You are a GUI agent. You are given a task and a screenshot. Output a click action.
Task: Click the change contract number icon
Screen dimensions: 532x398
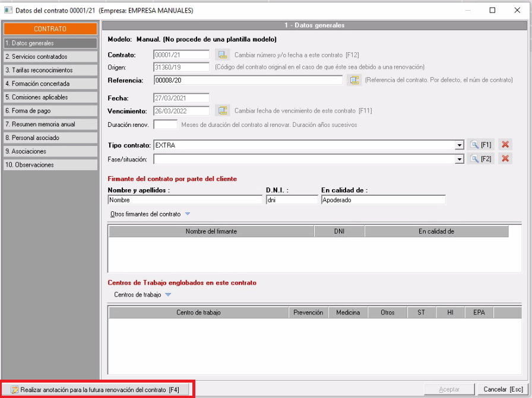coord(222,55)
